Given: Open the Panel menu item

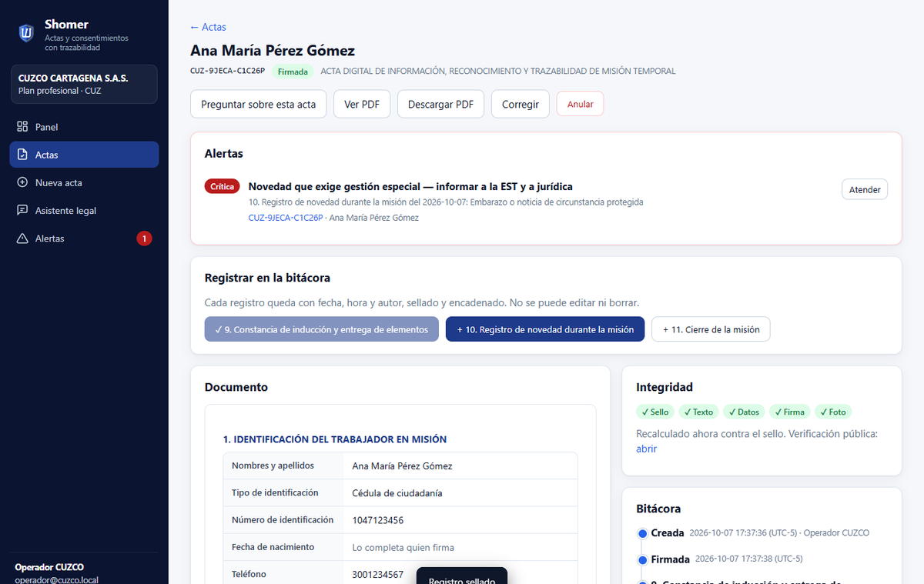Looking at the screenshot, I should pos(84,127).
